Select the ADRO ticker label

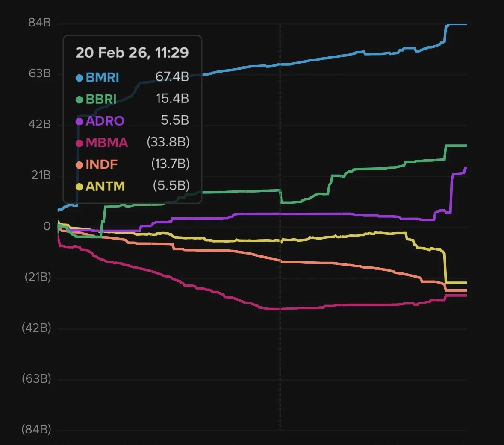point(105,121)
